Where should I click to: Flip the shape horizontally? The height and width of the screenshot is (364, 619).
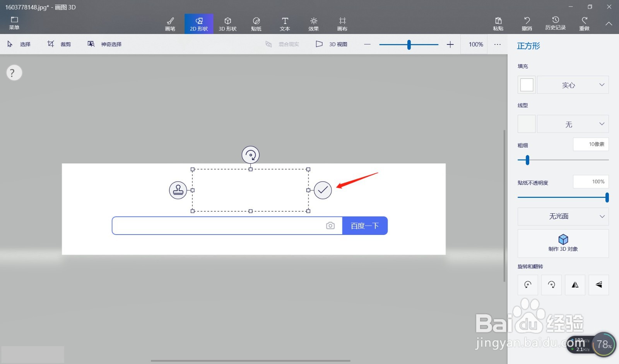pos(575,285)
